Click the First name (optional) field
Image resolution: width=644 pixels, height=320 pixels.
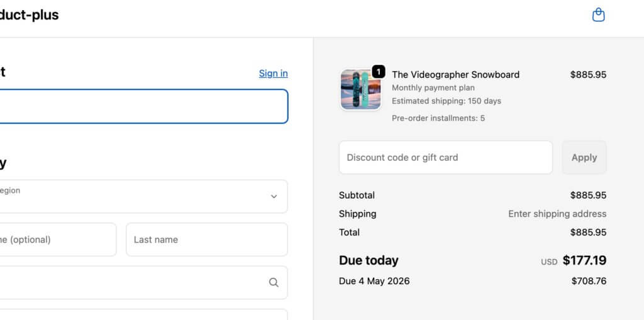click(x=57, y=240)
